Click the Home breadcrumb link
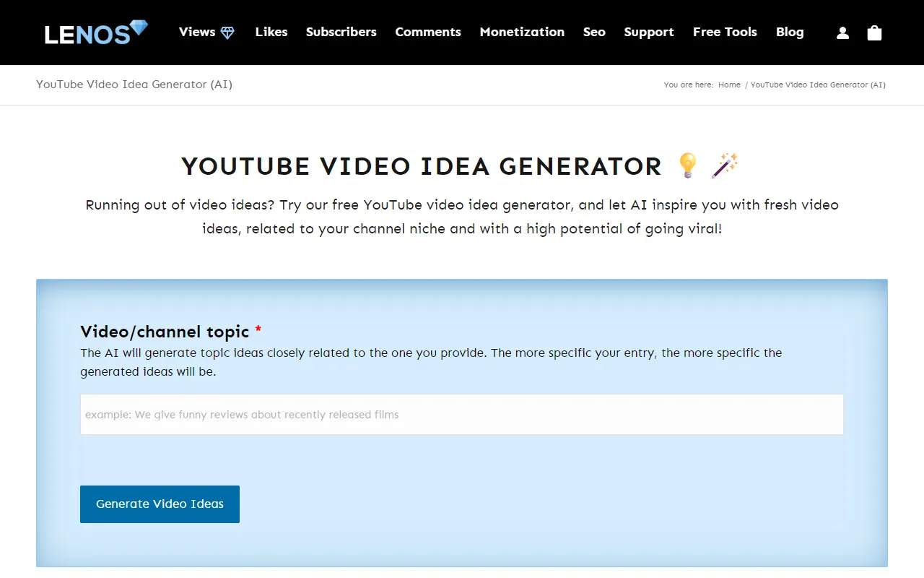Screen dimensions: 924x578 click(729, 85)
